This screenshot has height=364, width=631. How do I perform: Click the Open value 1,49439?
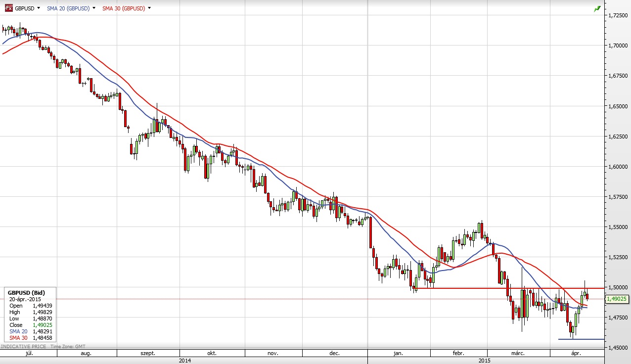42,306
